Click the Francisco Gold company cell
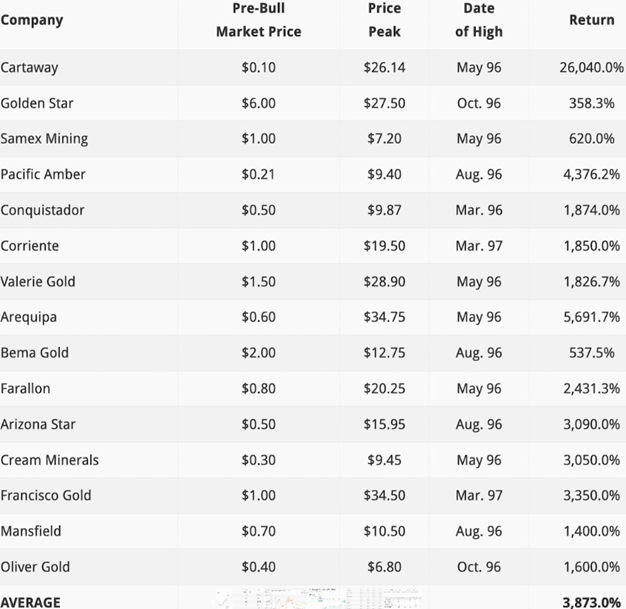Viewport: 626px width, 609px height. pyautogui.click(x=46, y=496)
